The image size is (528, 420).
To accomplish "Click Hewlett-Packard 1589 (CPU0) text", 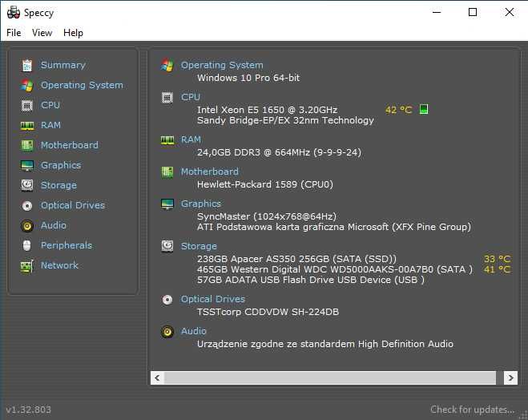I will [265, 184].
